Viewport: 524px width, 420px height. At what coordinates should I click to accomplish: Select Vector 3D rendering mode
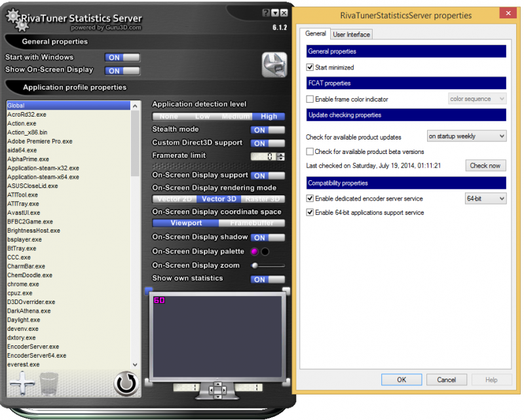219,199
